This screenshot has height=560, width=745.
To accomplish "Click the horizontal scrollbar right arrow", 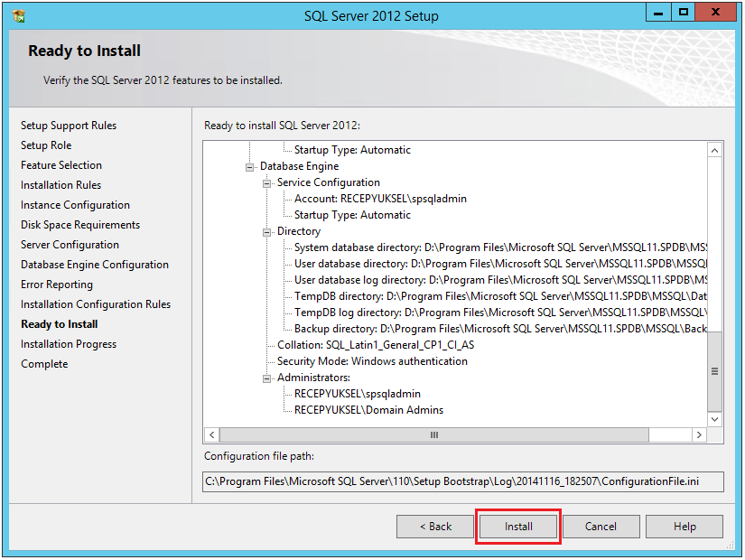I will pyautogui.click(x=699, y=435).
